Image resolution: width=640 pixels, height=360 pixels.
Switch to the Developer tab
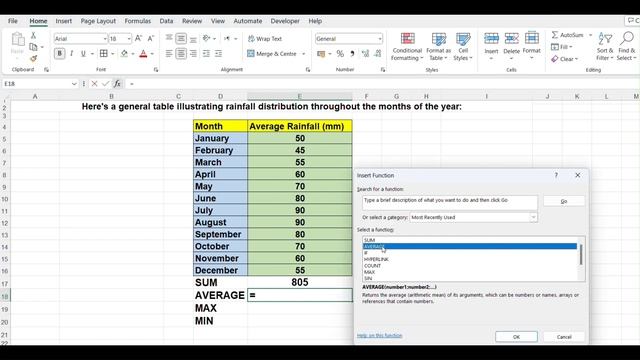pos(285,21)
